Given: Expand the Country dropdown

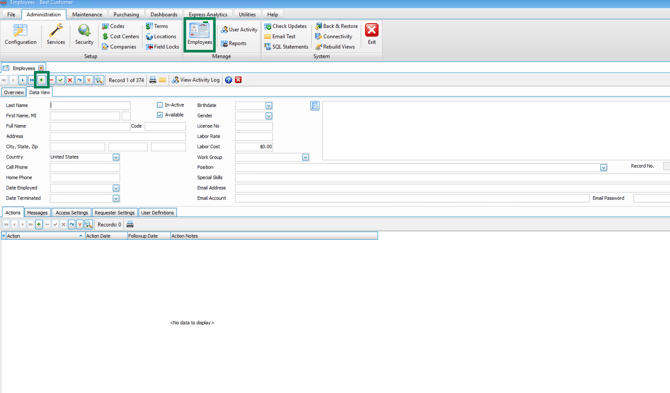Looking at the screenshot, I should tap(116, 157).
